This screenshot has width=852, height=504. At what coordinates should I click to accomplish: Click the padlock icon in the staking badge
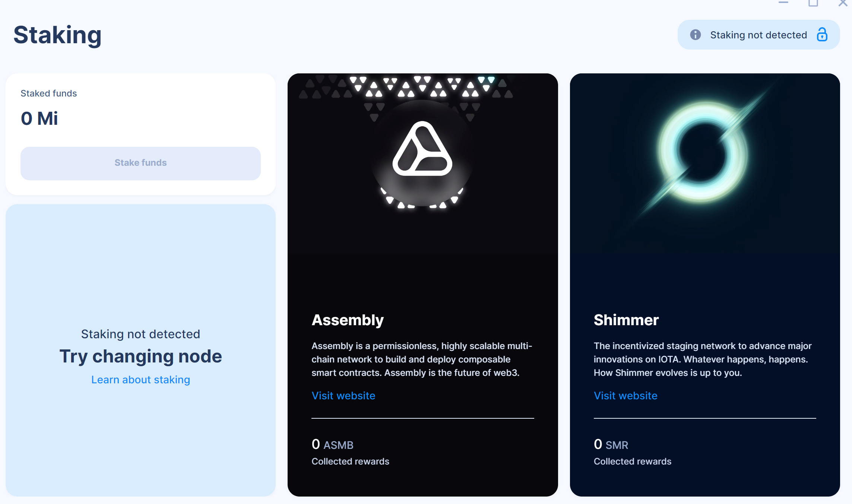[822, 35]
